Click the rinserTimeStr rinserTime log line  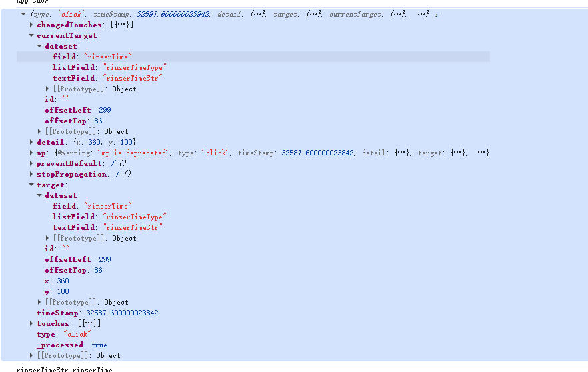[64, 369]
